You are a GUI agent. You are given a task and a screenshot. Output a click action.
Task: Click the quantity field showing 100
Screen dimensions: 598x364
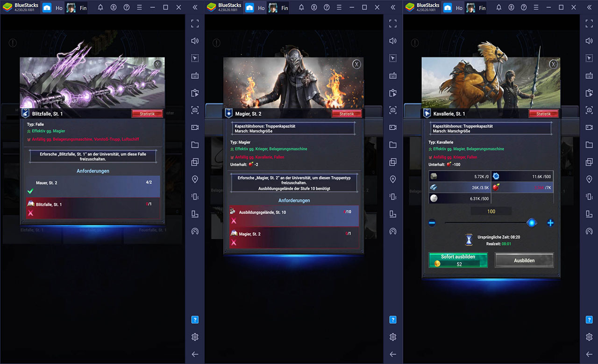coord(491,211)
